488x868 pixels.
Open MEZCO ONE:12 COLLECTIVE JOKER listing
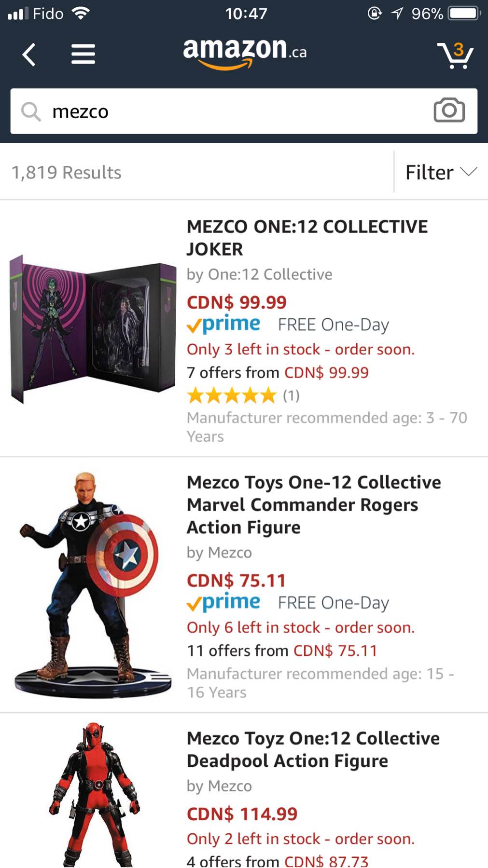coord(307,238)
